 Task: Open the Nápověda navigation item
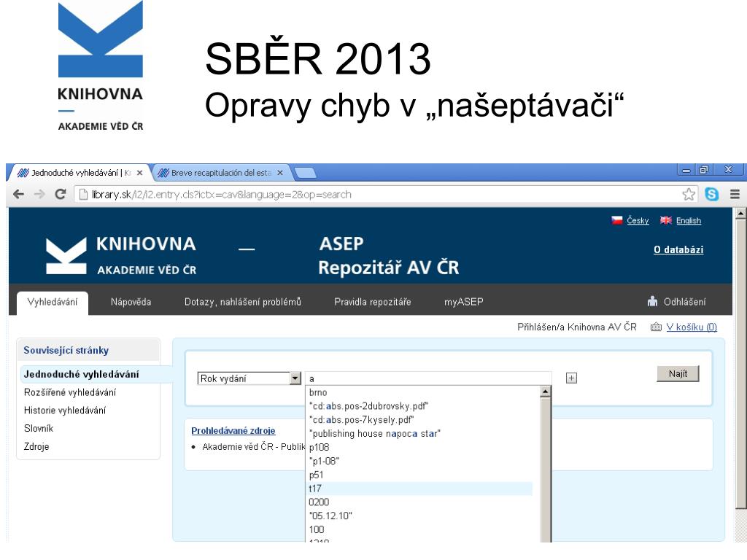pos(131,302)
